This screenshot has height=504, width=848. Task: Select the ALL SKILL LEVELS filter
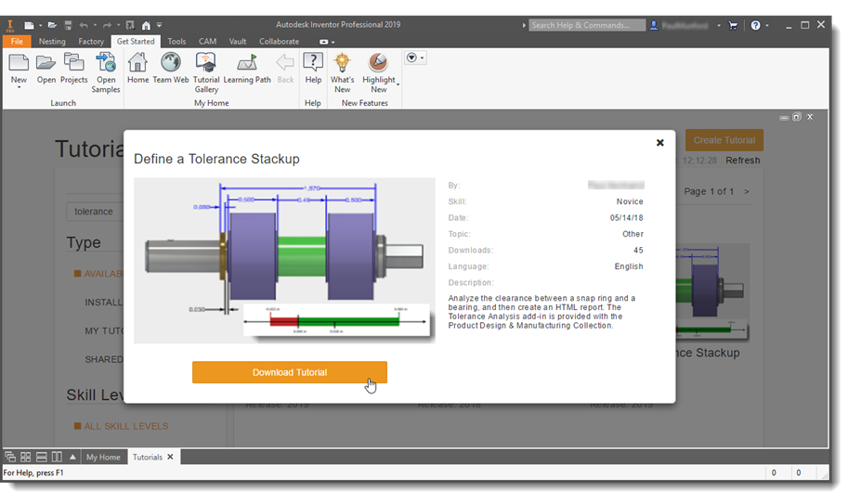coord(121,426)
